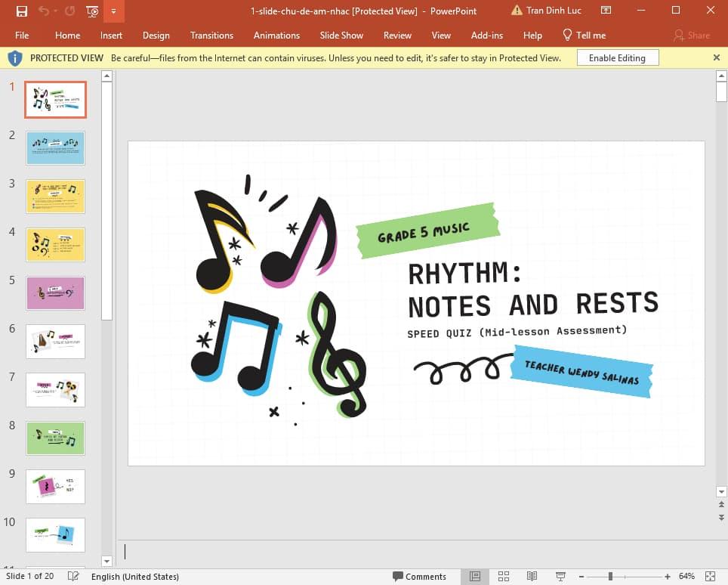Expand Customize Quick Access Toolbar dropdown
Image resolution: width=728 pixels, height=585 pixels.
point(113,11)
